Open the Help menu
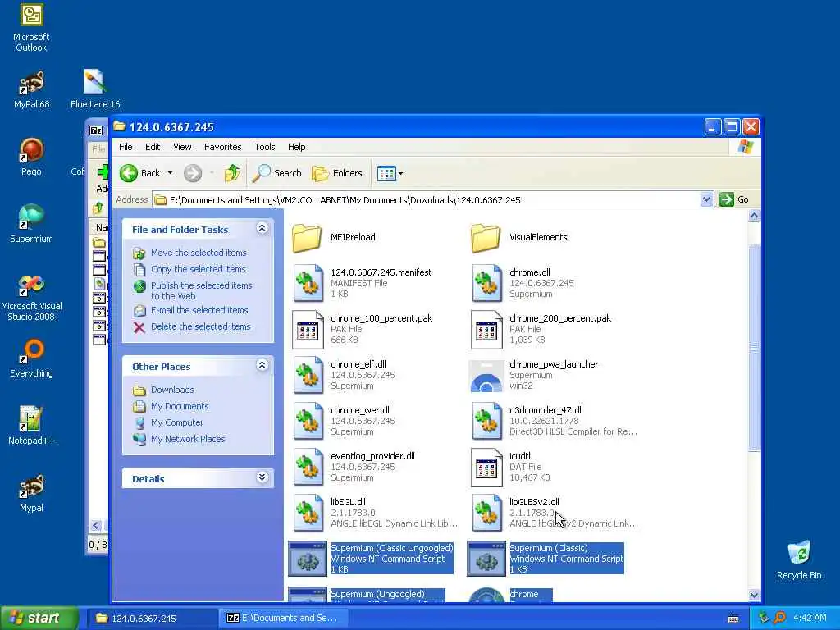 pyautogui.click(x=296, y=147)
